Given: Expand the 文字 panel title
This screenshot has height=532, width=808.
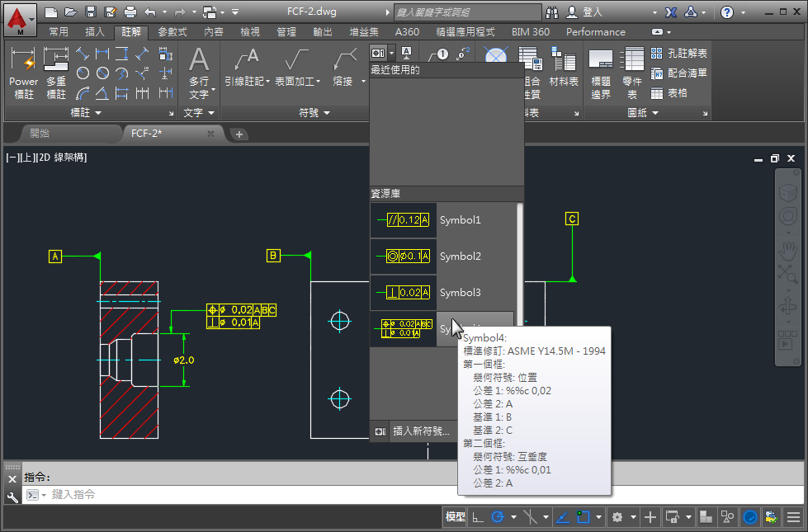Looking at the screenshot, I should (198, 113).
